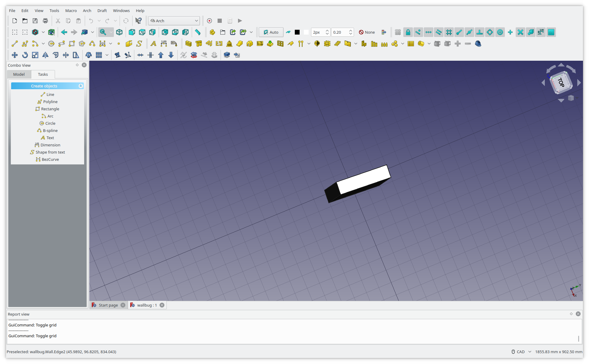Switch to the Model tab
This screenshot has width=589, height=364.
click(19, 74)
